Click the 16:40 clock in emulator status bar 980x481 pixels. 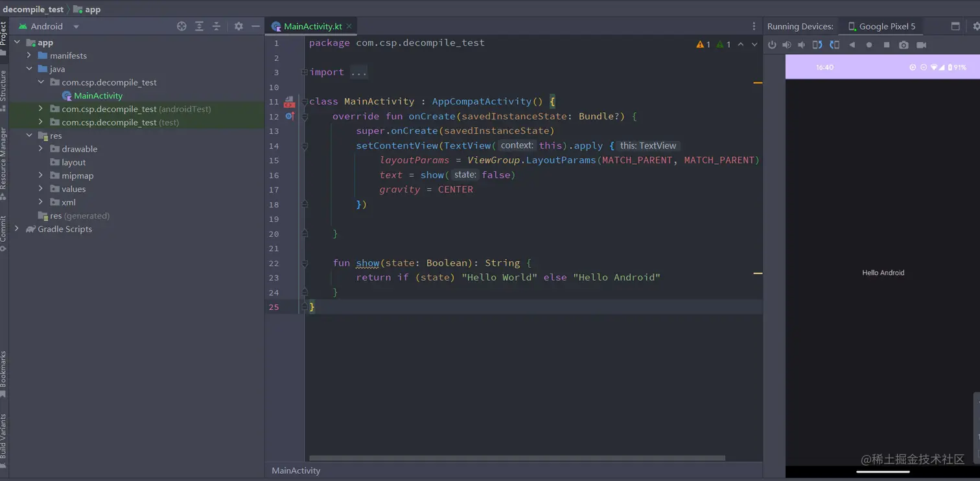(824, 67)
